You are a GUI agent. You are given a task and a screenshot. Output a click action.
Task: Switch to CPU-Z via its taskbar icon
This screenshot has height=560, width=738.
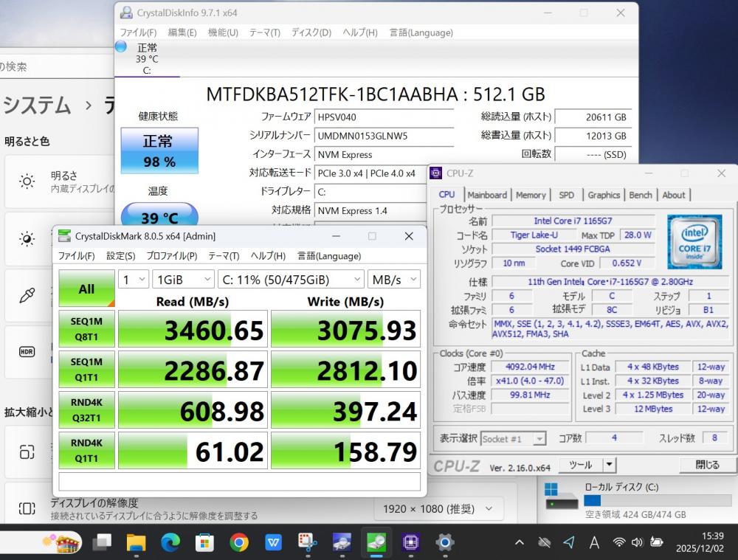coord(410,543)
